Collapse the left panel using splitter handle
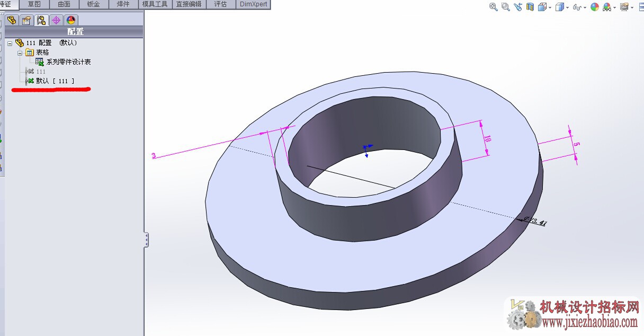The image size is (644, 336). [x=146, y=240]
